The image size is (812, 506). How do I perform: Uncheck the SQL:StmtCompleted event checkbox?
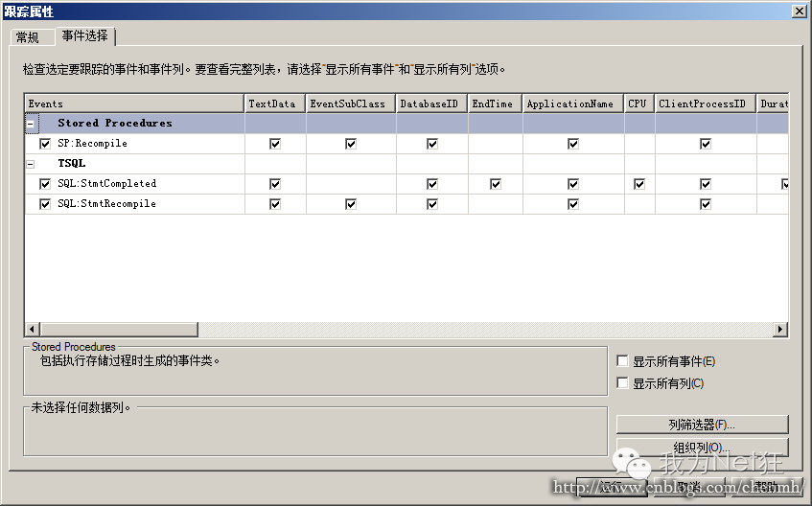pyautogui.click(x=45, y=184)
